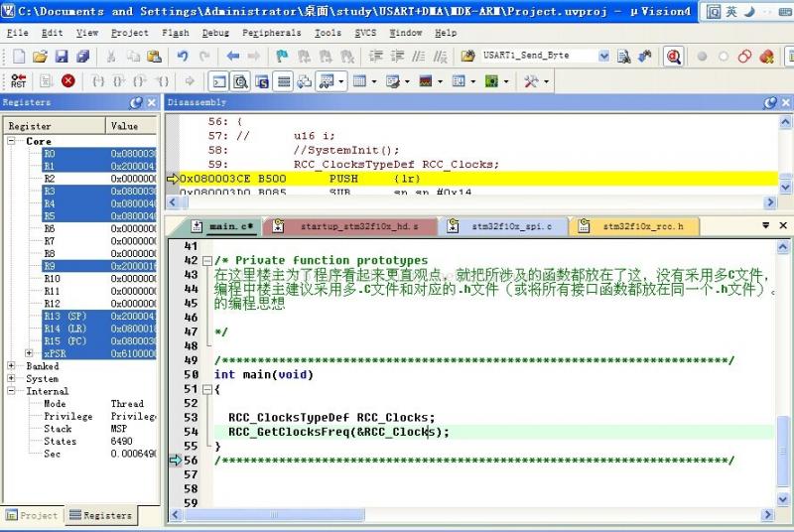Click the Value column header
Viewport: 794px width, 532px height.
[124, 126]
